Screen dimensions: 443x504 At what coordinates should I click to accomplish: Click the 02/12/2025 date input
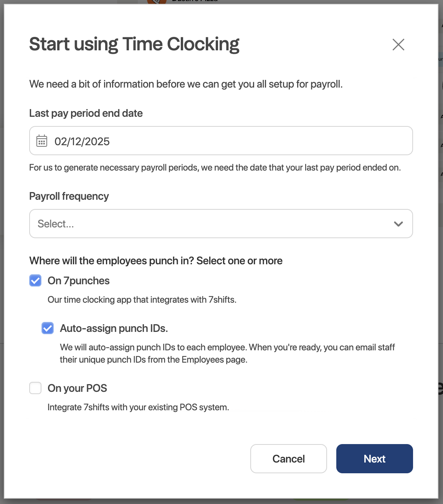pos(221,141)
